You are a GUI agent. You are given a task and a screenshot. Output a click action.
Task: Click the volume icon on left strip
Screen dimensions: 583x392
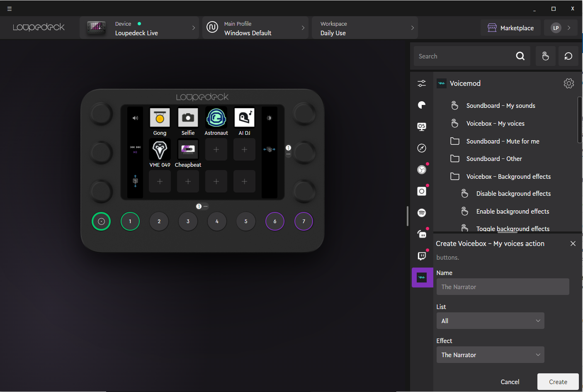click(135, 118)
